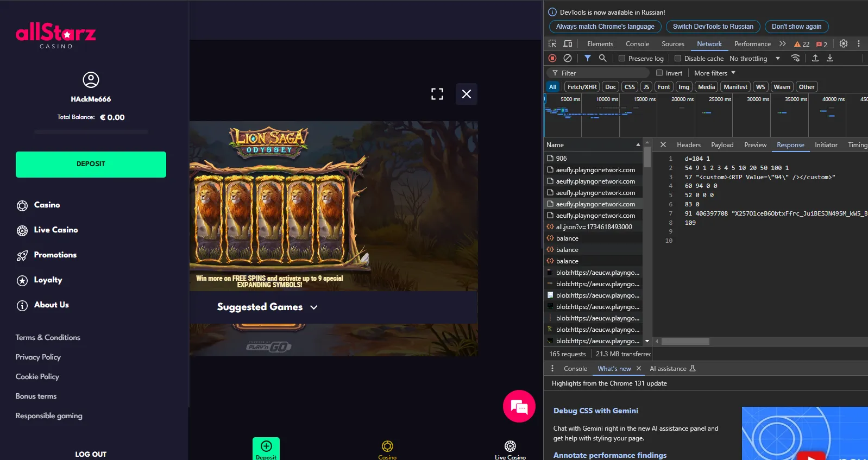Click the balance progress bar
Viewport: 868px width, 460px height.
[x=91, y=132]
